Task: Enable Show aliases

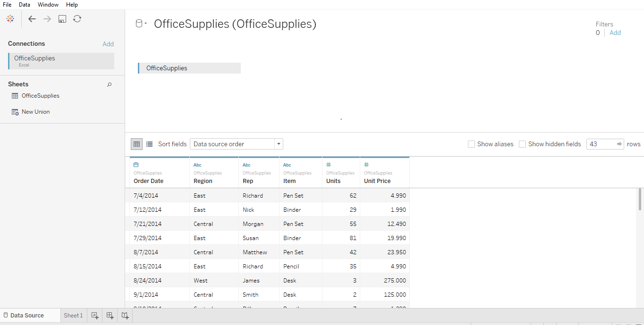Action: (x=471, y=144)
